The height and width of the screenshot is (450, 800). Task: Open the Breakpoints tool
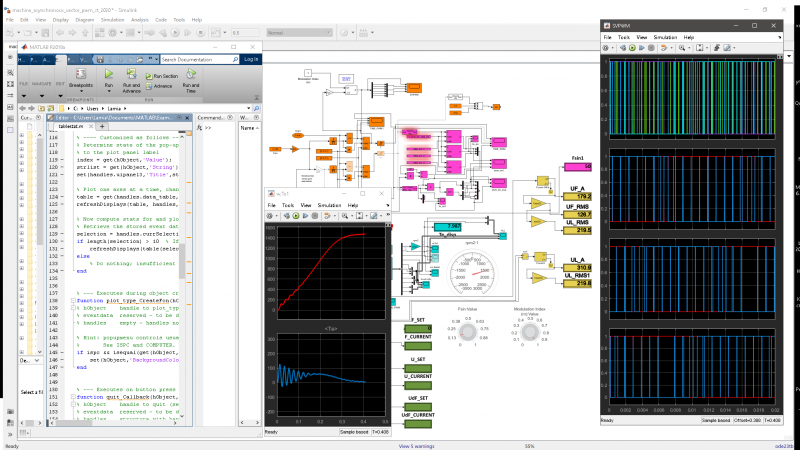[81, 78]
